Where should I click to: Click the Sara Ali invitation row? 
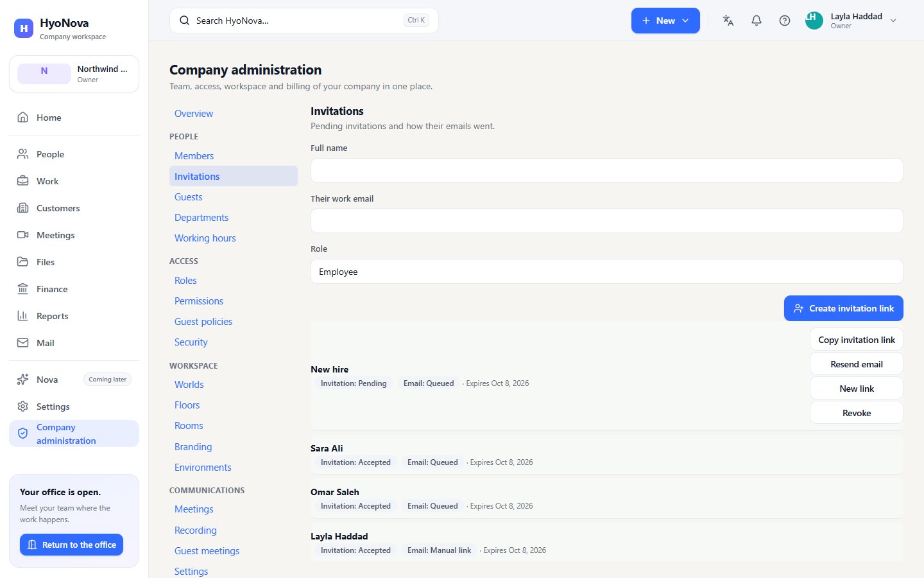606,455
